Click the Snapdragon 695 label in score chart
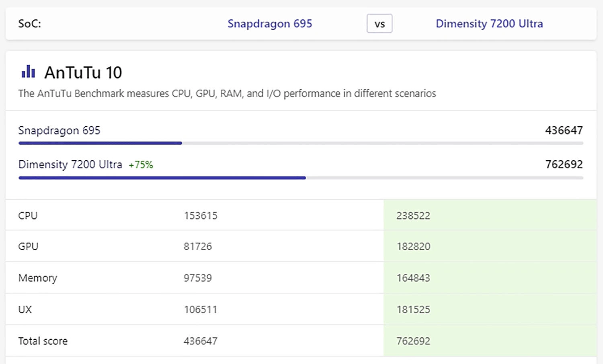The width and height of the screenshot is (603, 364). coord(59,131)
